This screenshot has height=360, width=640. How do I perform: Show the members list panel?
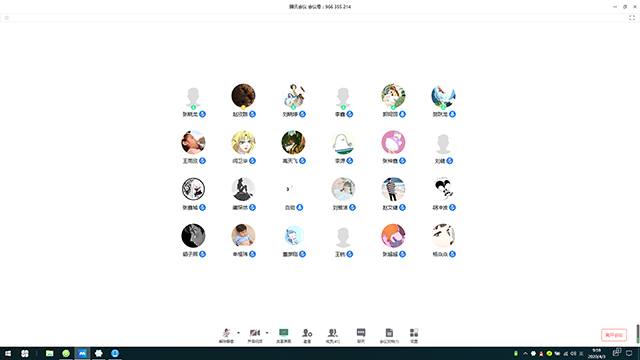pos(333,336)
